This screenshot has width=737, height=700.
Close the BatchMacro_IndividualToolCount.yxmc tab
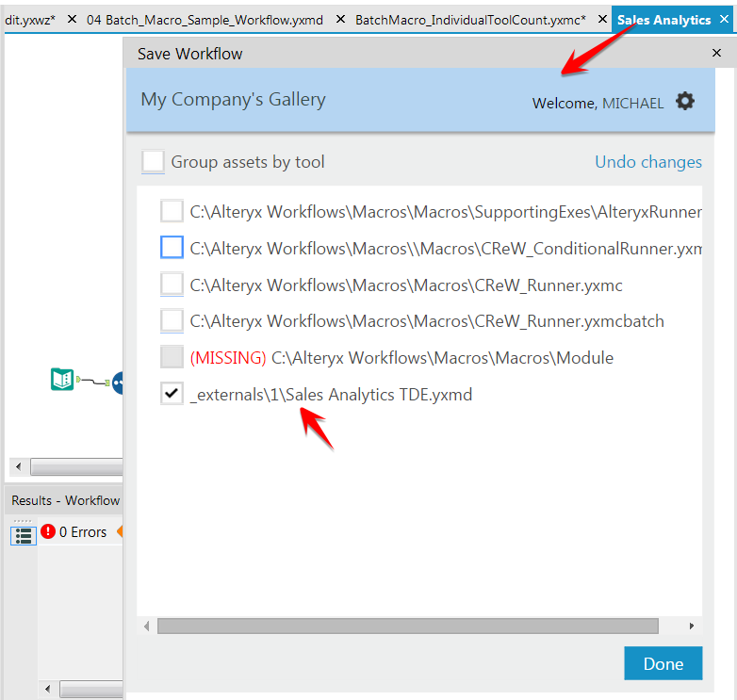coord(602,19)
